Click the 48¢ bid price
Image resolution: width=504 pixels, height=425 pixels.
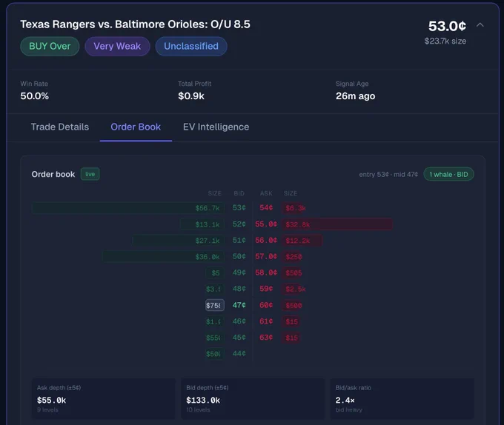239,289
